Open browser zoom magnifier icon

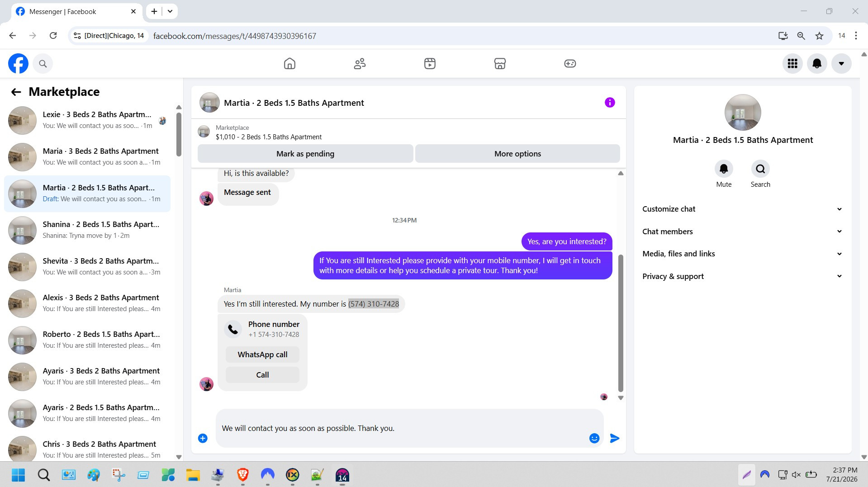click(x=801, y=36)
